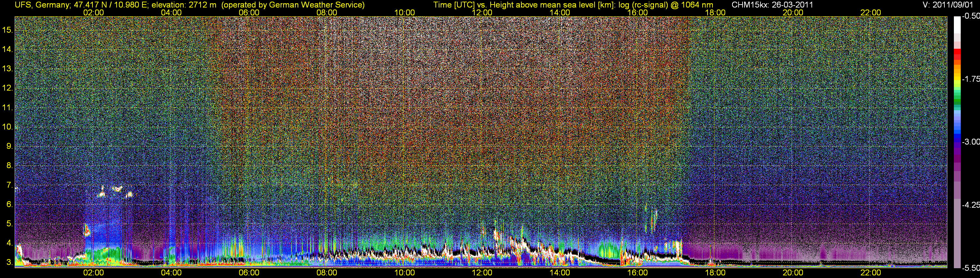Click the '13.' height axis label
The width and height of the screenshot is (980, 278).
[8, 69]
